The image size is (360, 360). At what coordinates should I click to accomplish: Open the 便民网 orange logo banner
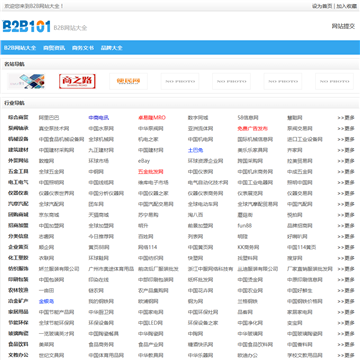coord(128,81)
